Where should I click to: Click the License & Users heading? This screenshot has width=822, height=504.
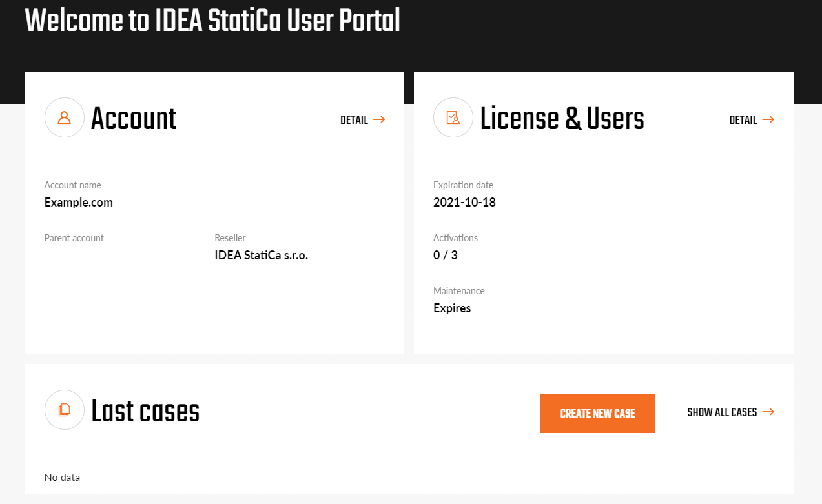tap(562, 119)
